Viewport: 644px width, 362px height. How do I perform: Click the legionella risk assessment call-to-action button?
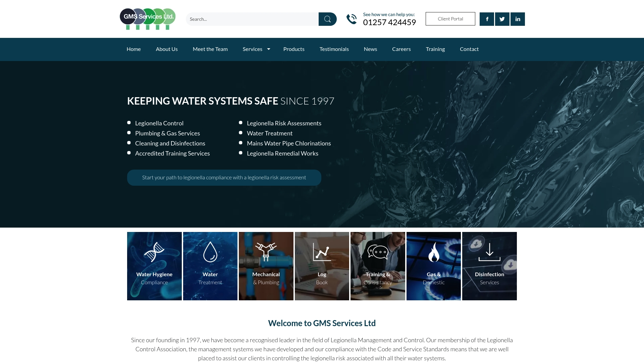point(224,178)
